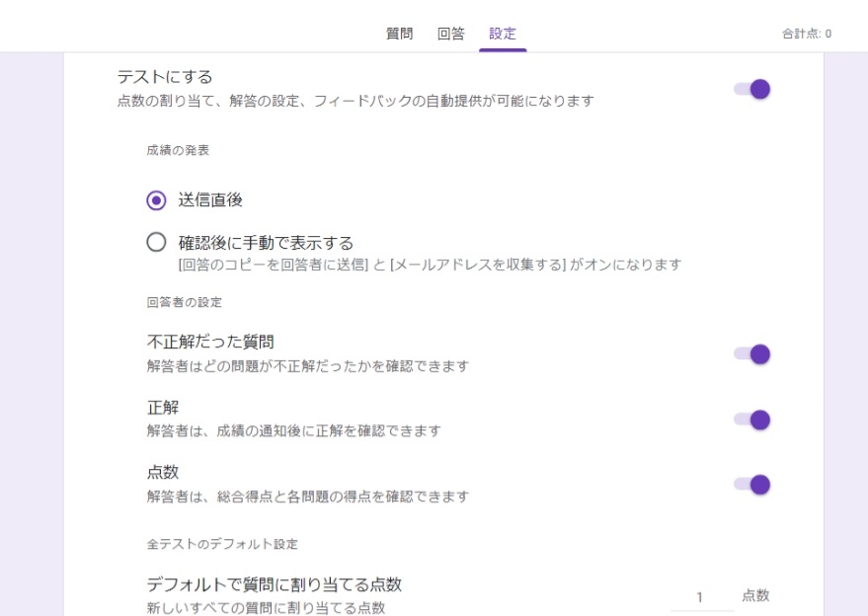Disable the 不正解だった質問 toggle
The height and width of the screenshot is (616, 868).
(751, 354)
